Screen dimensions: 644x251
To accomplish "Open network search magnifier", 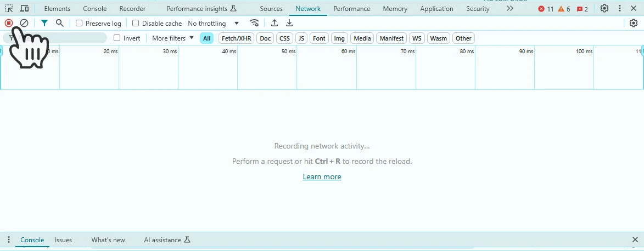I will 59,24.
